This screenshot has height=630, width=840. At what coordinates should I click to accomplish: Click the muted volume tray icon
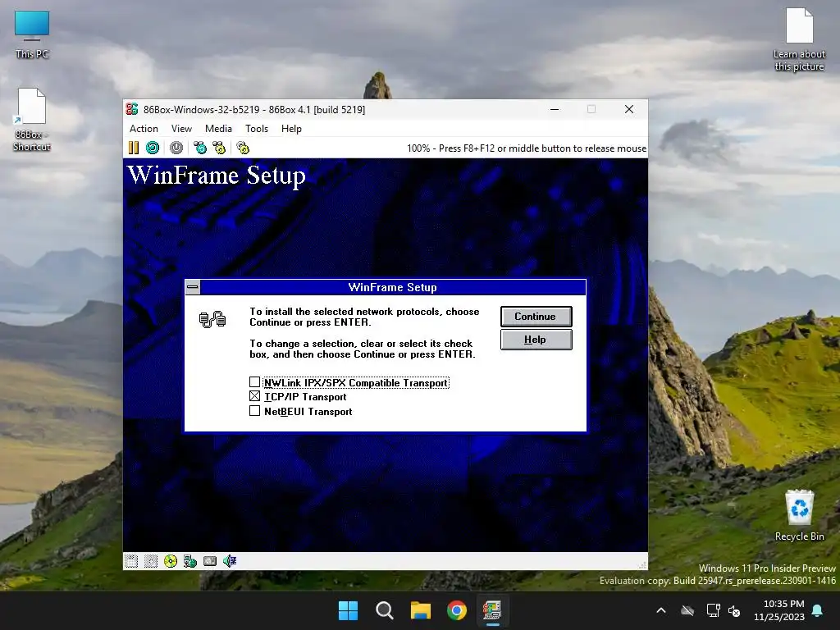click(734, 610)
